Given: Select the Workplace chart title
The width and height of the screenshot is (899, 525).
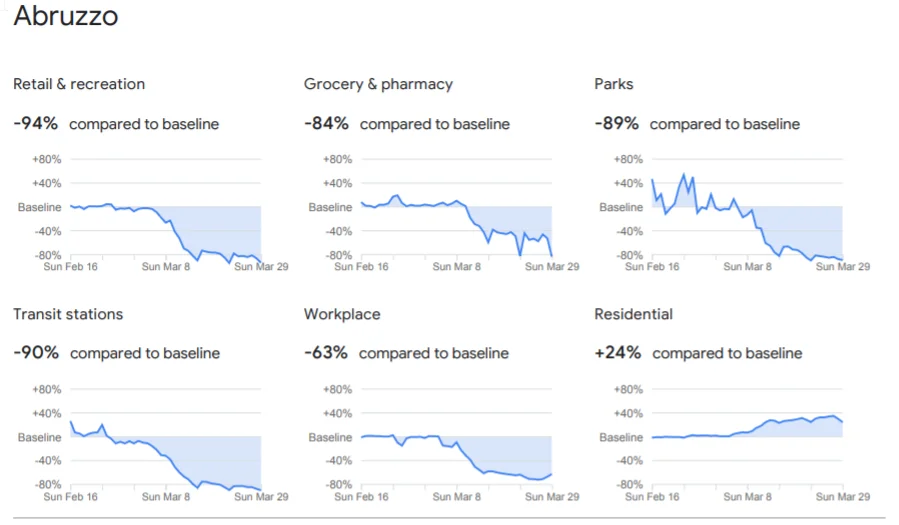Looking at the screenshot, I should tap(342, 314).
